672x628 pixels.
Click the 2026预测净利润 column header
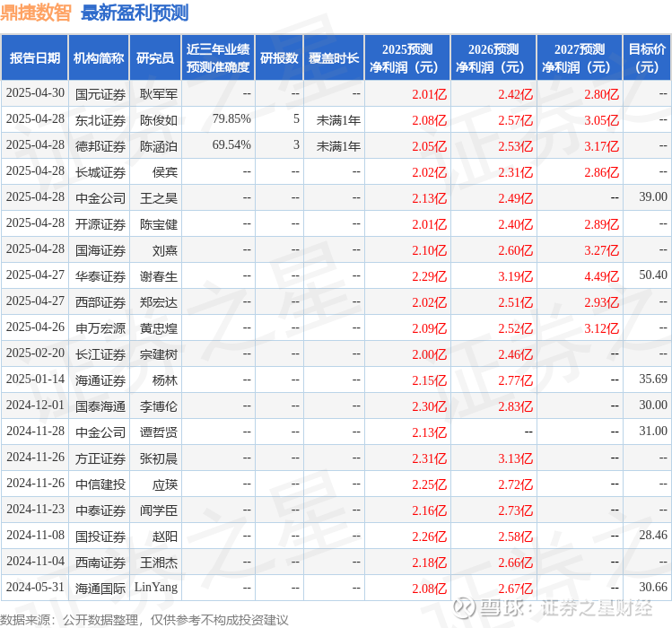pos(493,58)
